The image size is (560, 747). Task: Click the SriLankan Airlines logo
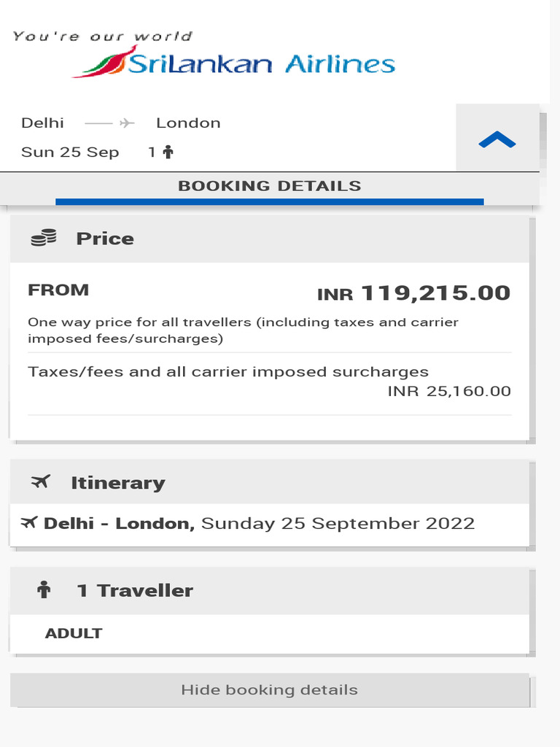point(233,61)
